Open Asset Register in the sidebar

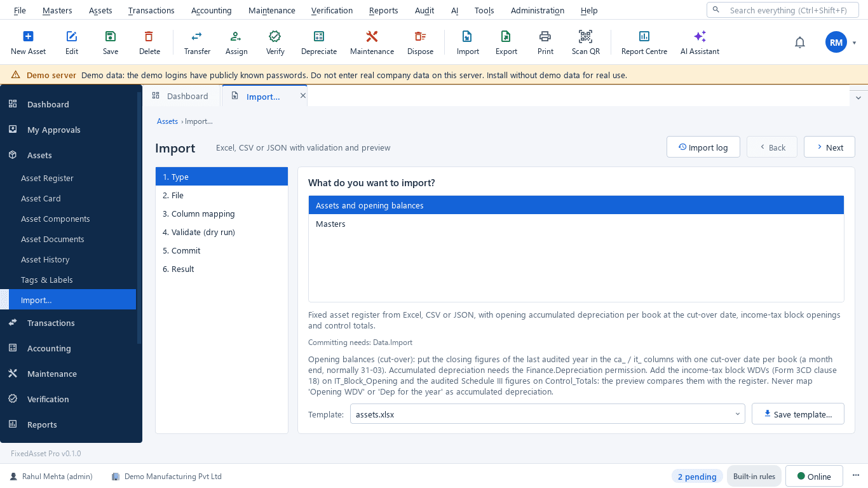[68, 178]
